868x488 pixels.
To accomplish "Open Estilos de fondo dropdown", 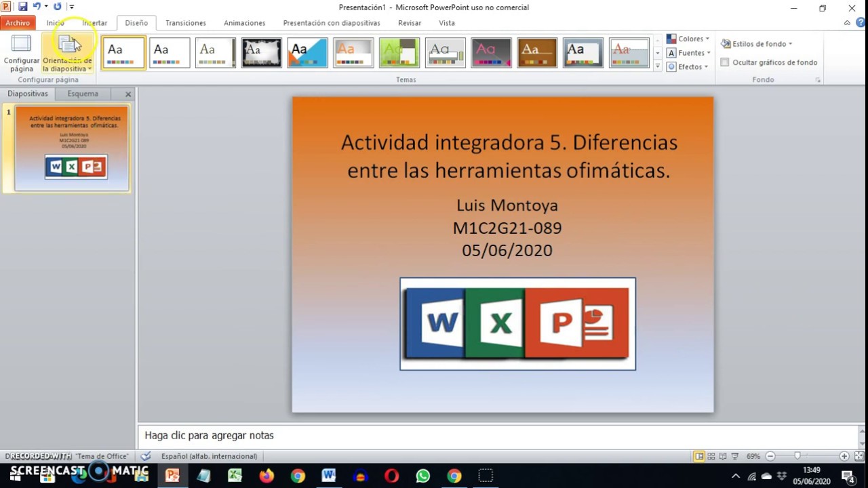I will 757,43.
